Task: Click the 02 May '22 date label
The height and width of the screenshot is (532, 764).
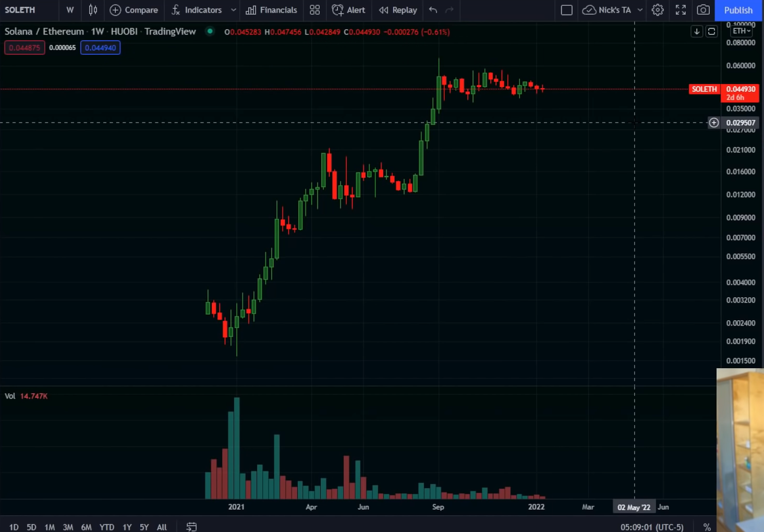Action: pos(634,507)
